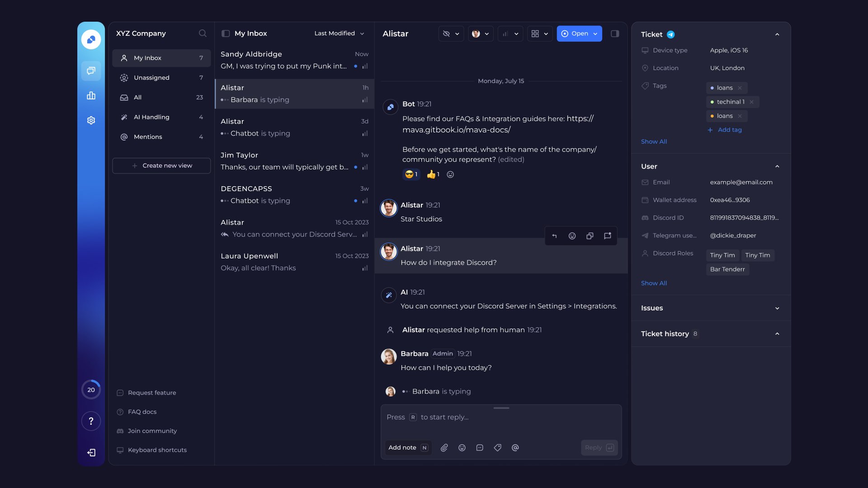Screen dimensions: 868x488
Task: Click Add tag link
Action: click(x=725, y=130)
